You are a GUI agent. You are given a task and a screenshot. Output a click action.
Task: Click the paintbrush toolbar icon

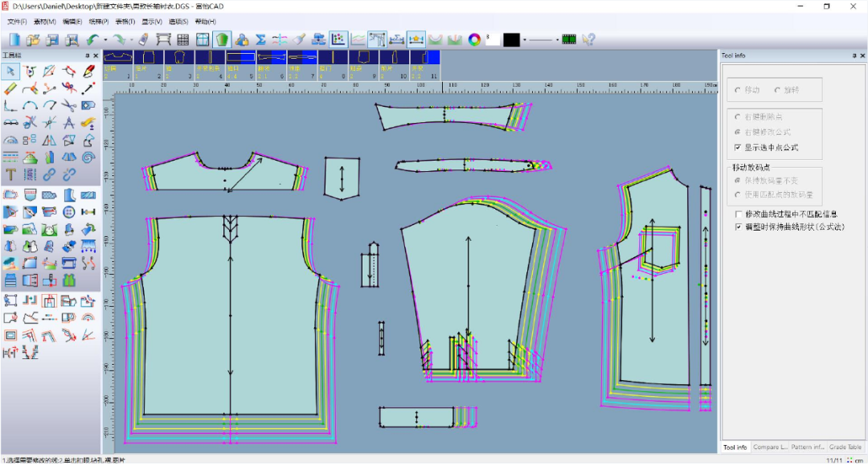tap(299, 39)
